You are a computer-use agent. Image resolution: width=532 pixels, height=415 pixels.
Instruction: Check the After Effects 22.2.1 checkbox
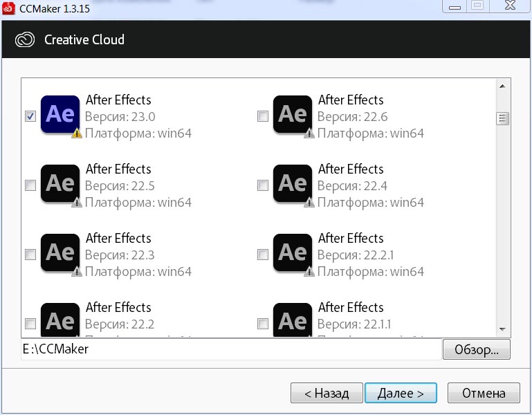[263, 255]
